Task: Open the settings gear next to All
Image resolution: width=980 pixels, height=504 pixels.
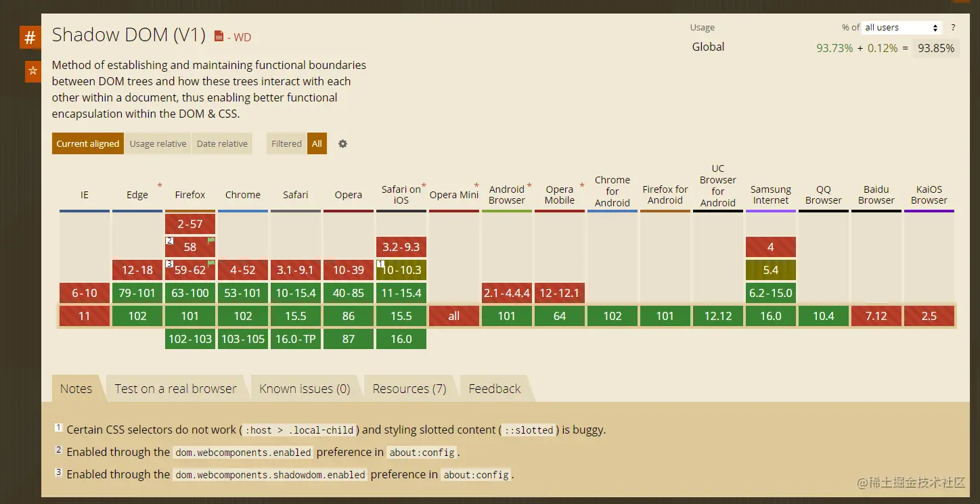Action: pyautogui.click(x=342, y=143)
